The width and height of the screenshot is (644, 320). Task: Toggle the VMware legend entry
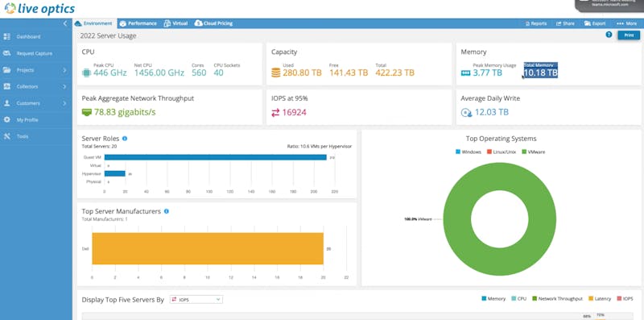pyautogui.click(x=533, y=152)
